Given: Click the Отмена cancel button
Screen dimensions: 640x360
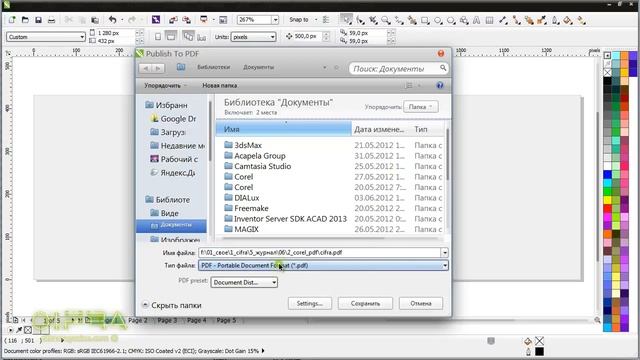Looking at the screenshot, I should [421, 303].
